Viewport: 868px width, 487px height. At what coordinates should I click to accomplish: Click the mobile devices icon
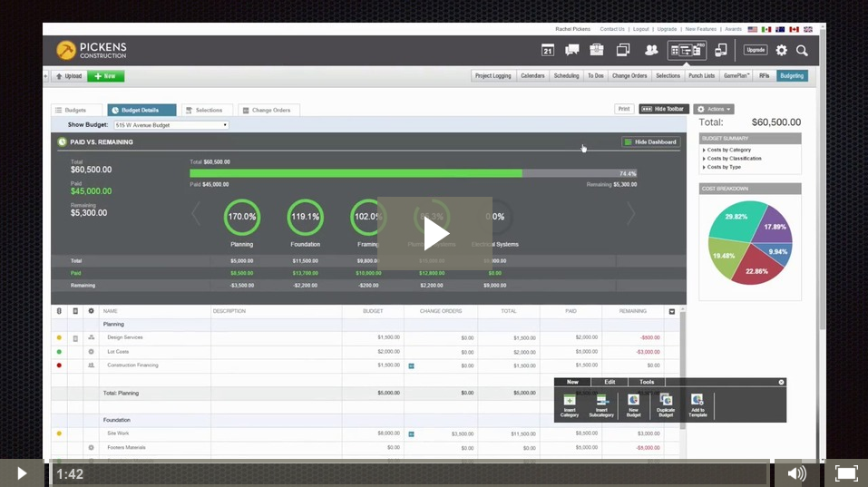721,51
